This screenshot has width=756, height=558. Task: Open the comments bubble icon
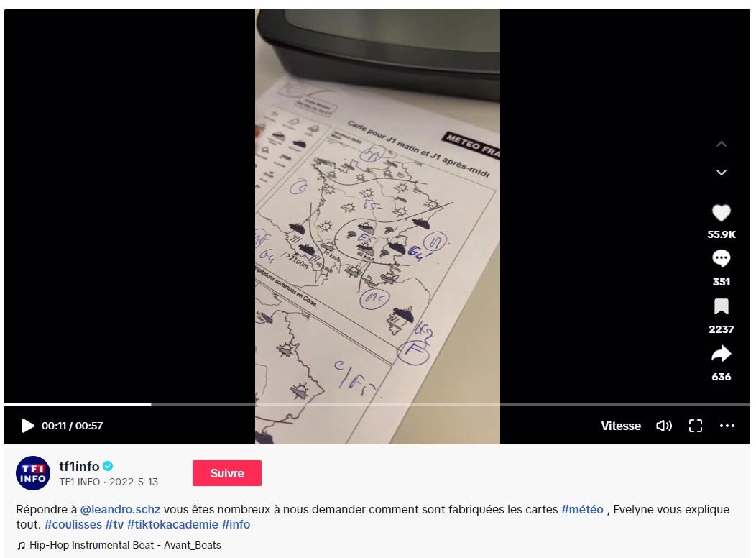722,258
